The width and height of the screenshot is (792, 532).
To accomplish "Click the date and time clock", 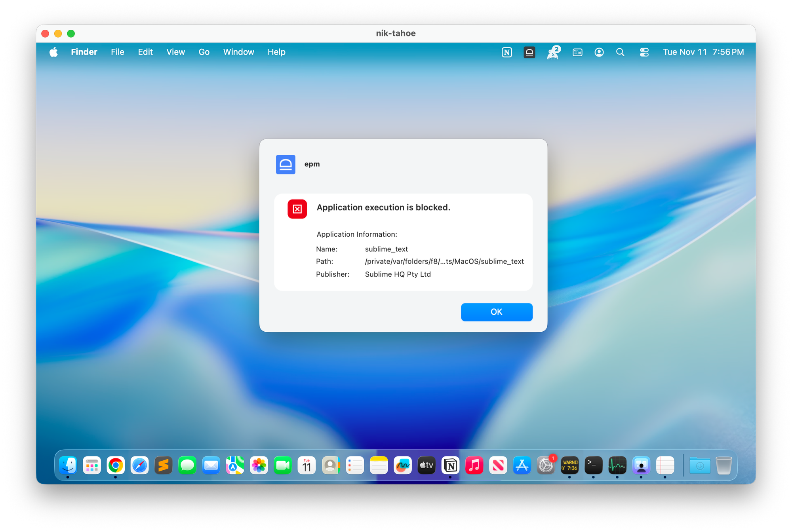I will 703,52.
